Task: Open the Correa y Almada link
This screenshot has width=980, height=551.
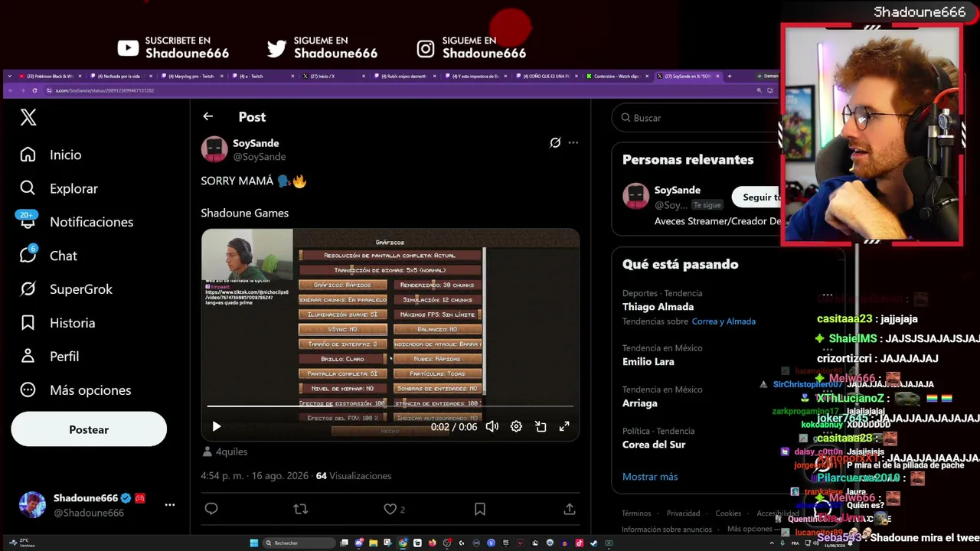Action: click(724, 321)
